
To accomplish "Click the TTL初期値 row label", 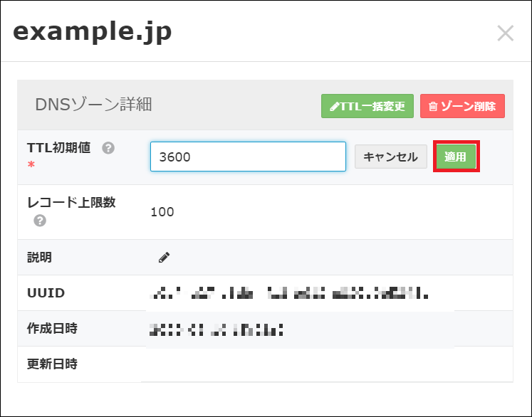I will click(x=58, y=148).
